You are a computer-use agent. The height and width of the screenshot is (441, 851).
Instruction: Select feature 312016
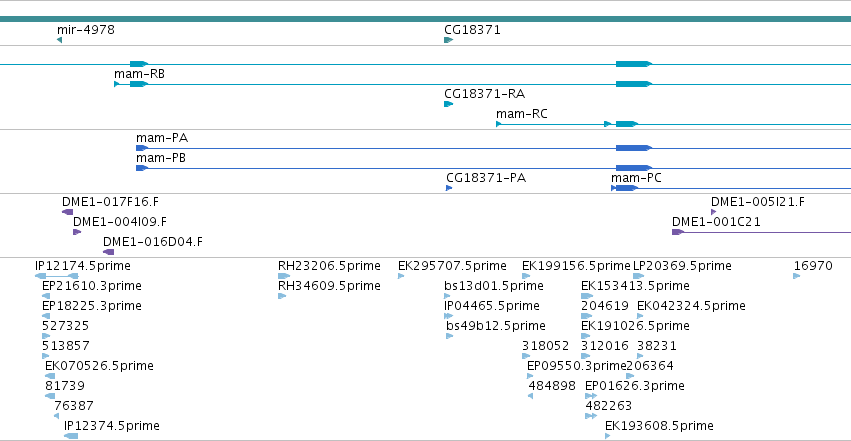(605, 346)
